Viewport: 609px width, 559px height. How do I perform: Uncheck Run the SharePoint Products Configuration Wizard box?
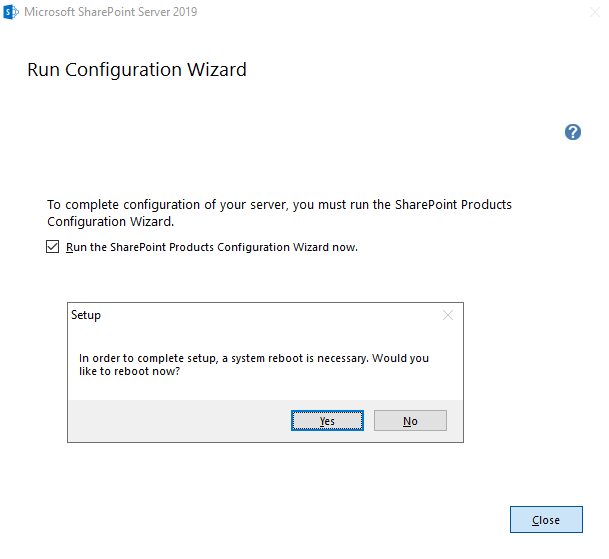53,247
